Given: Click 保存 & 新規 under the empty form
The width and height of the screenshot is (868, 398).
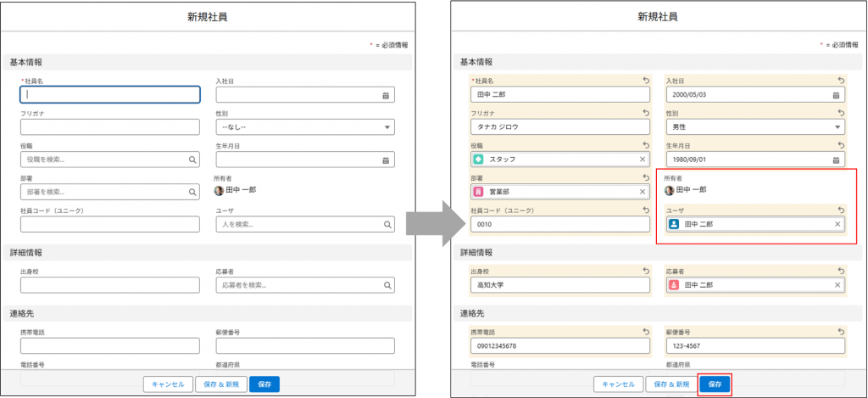Looking at the screenshot, I should coord(221,384).
